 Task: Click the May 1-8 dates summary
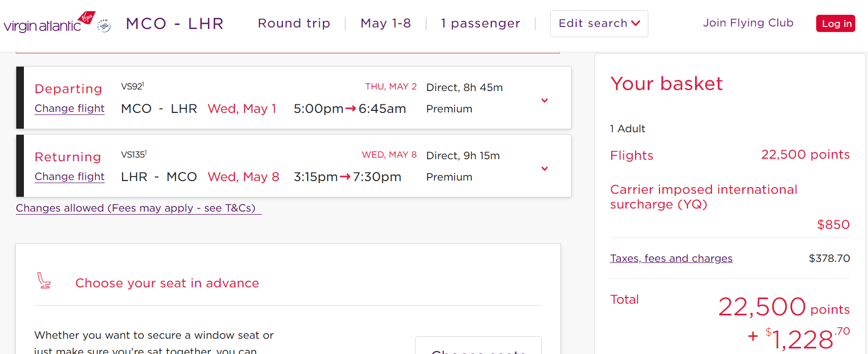[x=385, y=23]
